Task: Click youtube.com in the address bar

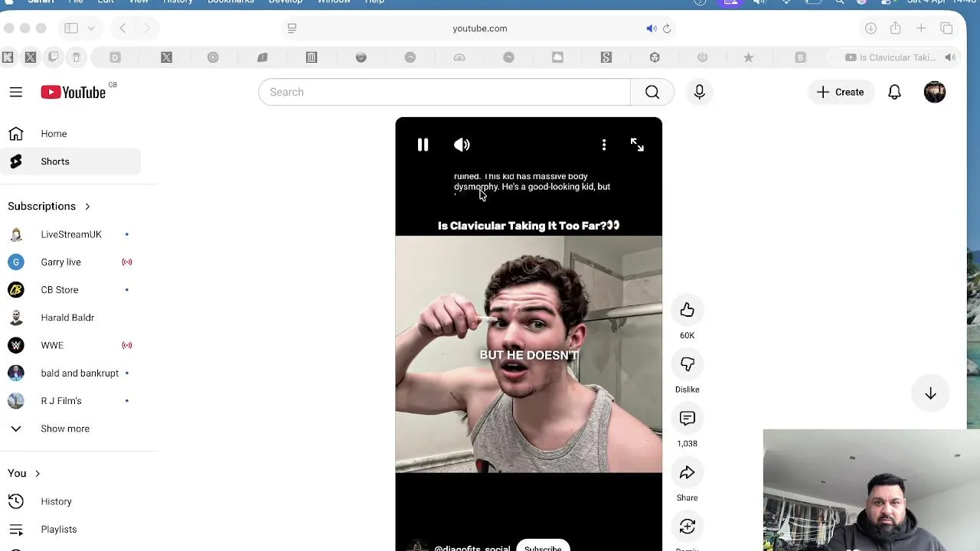Action: [x=479, y=28]
